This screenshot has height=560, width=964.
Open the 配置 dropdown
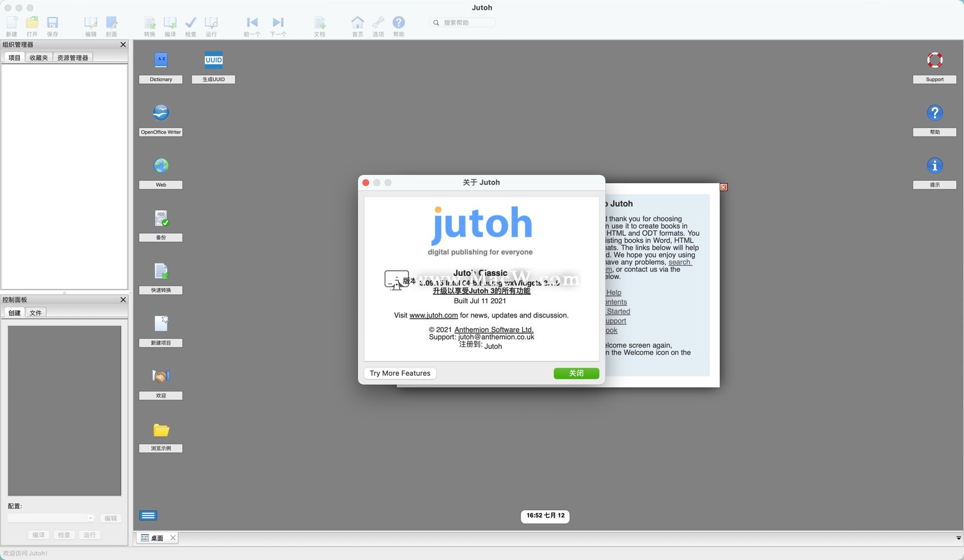pyautogui.click(x=51, y=518)
